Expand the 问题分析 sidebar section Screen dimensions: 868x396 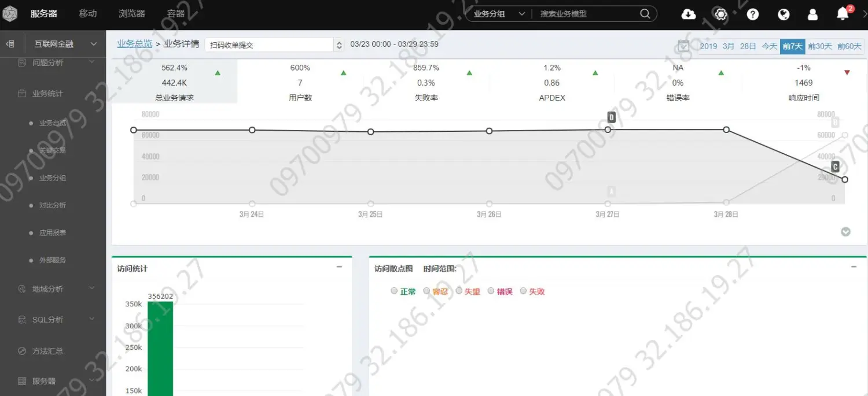click(92, 62)
